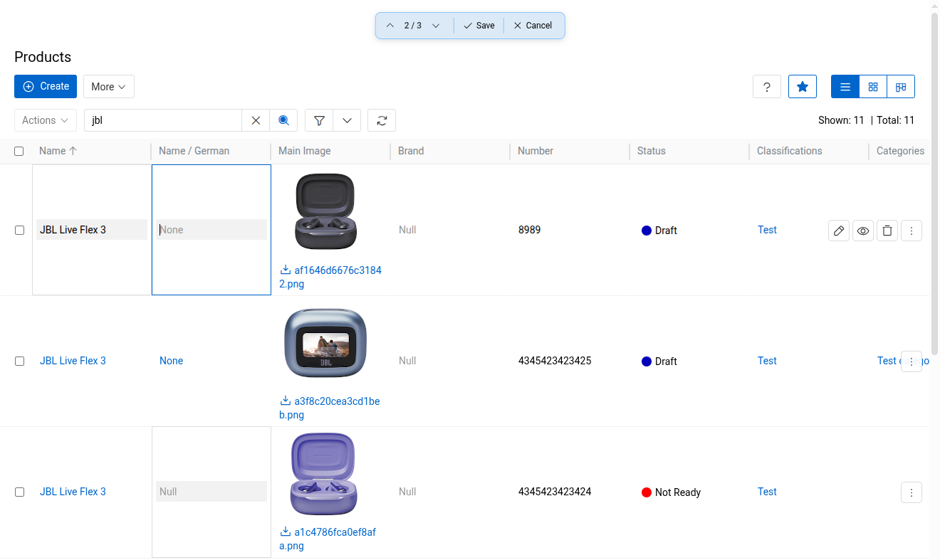Open Test classification in row 8989
This screenshot has height=560, width=940.
click(767, 230)
